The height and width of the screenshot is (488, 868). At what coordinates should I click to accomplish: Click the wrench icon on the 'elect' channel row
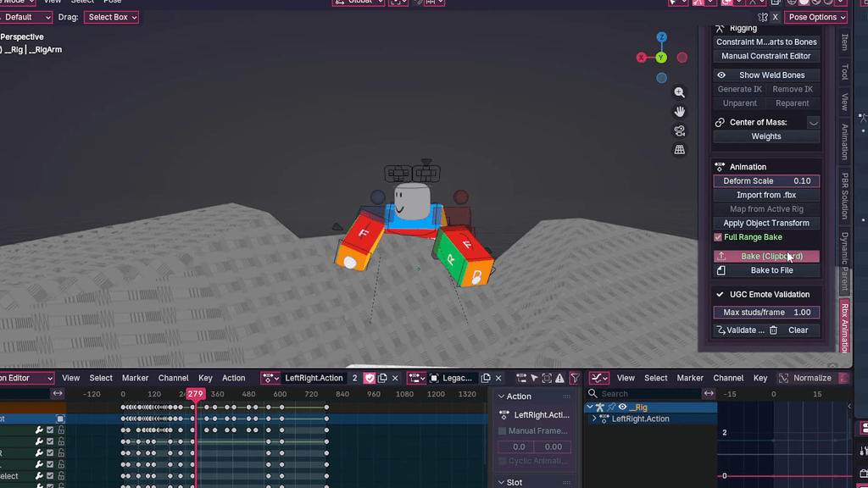click(39, 476)
